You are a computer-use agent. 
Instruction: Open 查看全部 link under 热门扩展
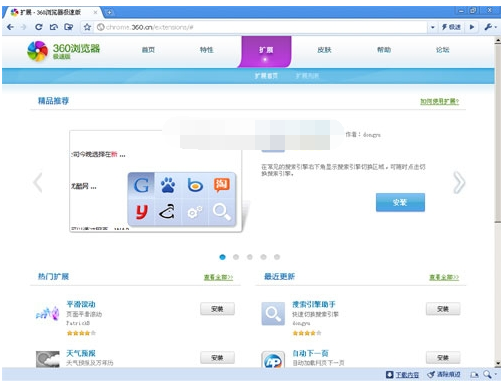218,277
